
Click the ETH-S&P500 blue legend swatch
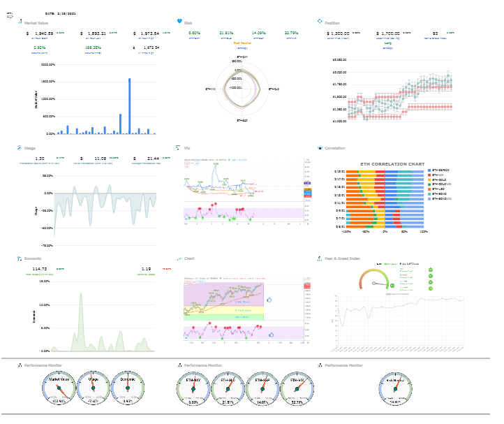[429, 170]
